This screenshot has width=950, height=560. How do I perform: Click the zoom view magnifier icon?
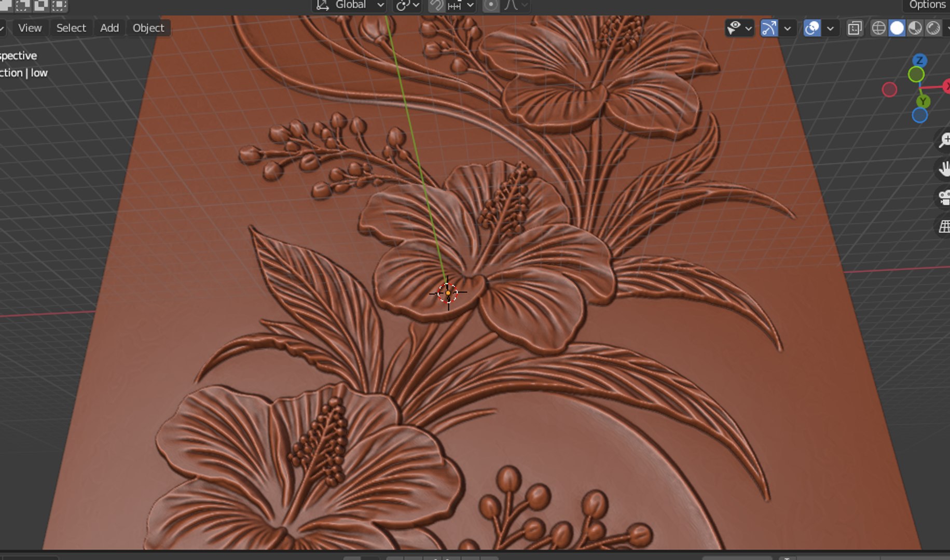coord(944,140)
